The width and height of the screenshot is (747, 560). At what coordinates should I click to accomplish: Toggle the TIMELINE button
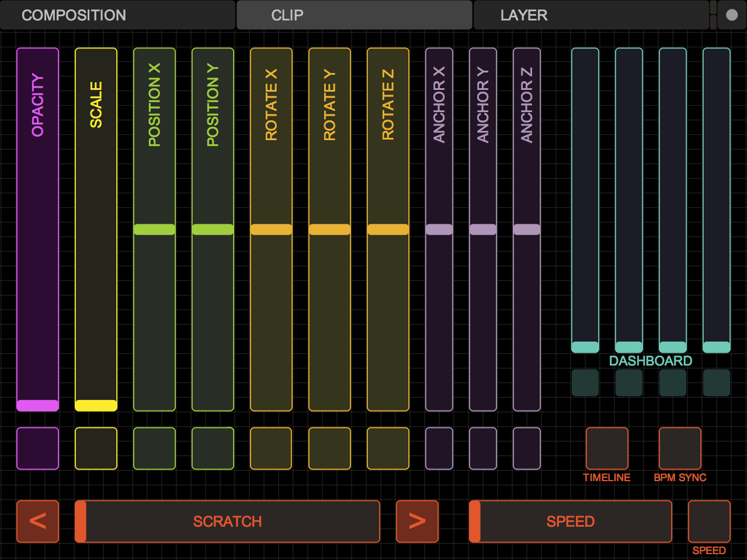pyautogui.click(x=607, y=448)
